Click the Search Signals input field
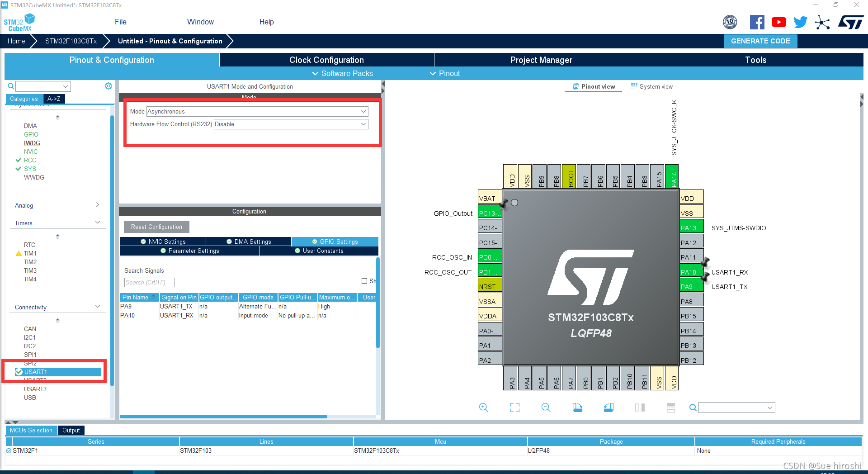The image size is (868, 474). tap(149, 282)
